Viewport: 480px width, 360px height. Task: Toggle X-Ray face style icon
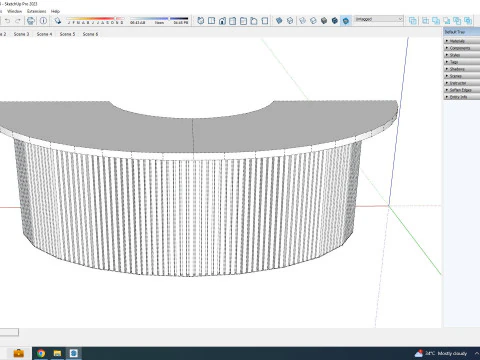(279, 21)
